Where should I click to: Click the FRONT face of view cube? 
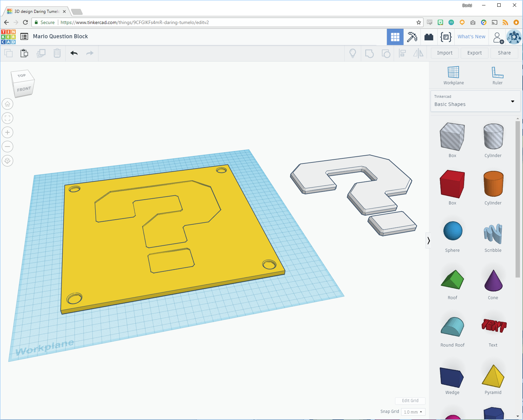(24, 89)
